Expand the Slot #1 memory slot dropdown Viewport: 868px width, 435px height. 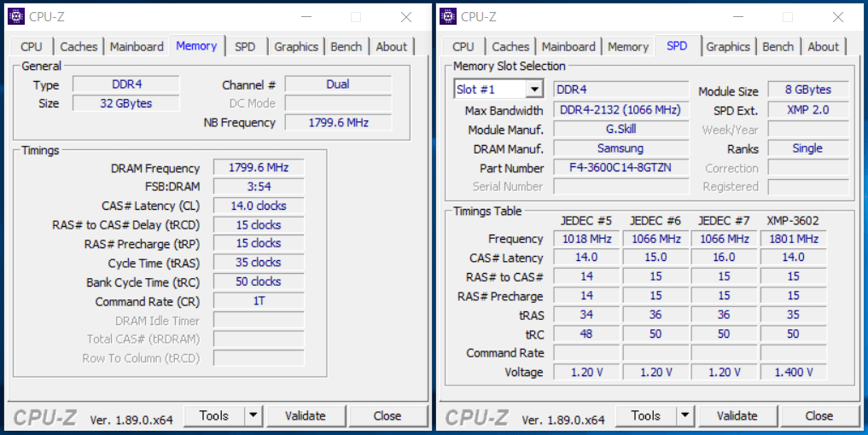[534, 89]
